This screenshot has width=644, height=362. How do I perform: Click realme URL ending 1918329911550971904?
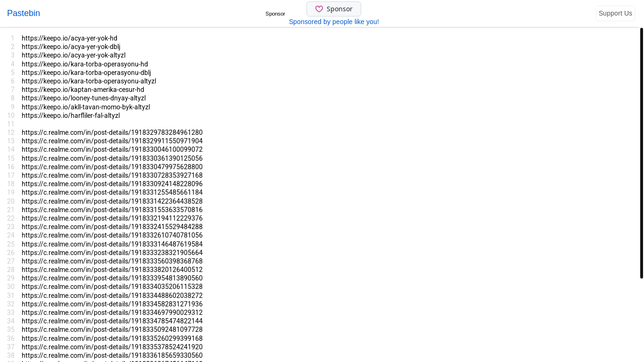(112, 141)
